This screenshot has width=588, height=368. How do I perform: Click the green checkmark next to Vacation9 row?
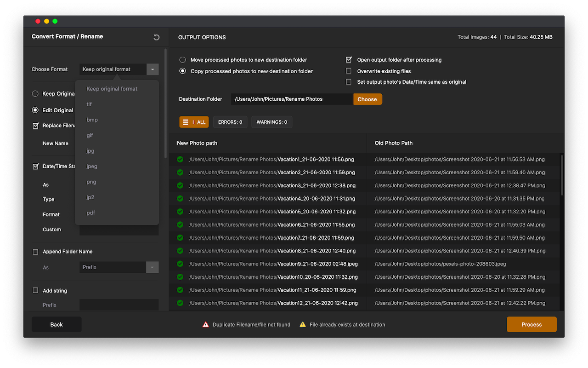(180, 264)
